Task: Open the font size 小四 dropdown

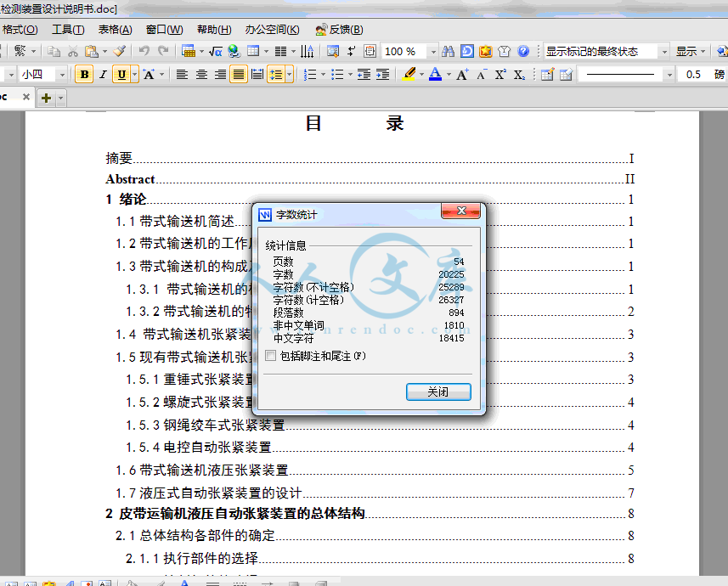Action: click(62, 75)
